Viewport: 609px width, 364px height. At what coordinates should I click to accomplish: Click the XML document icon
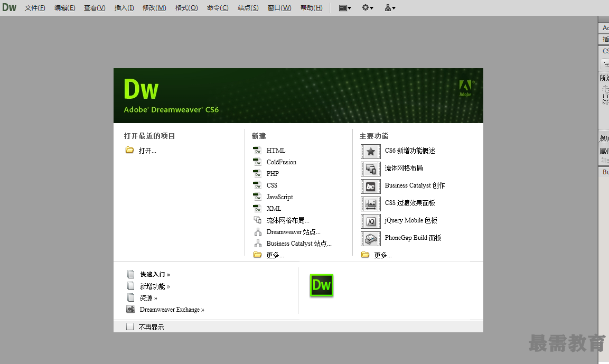(x=257, y=209)
